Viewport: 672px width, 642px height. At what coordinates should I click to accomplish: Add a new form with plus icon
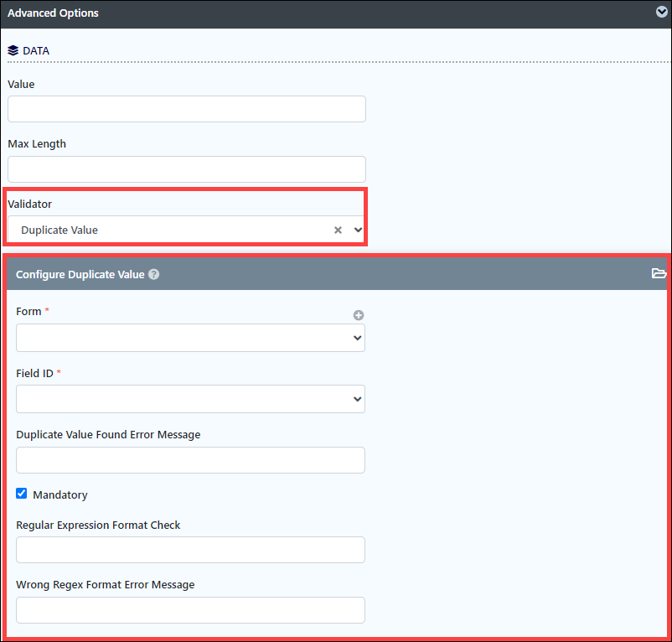pos(359,315)
